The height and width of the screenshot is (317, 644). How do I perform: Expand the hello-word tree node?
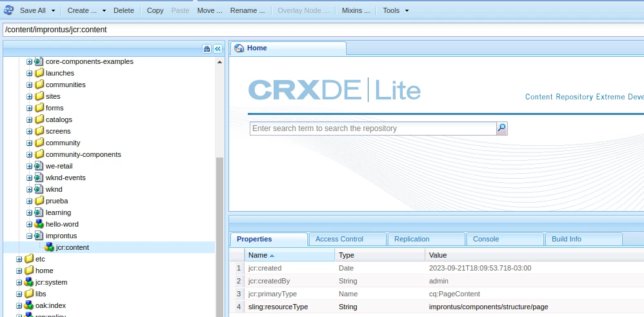tap(29, 225)
